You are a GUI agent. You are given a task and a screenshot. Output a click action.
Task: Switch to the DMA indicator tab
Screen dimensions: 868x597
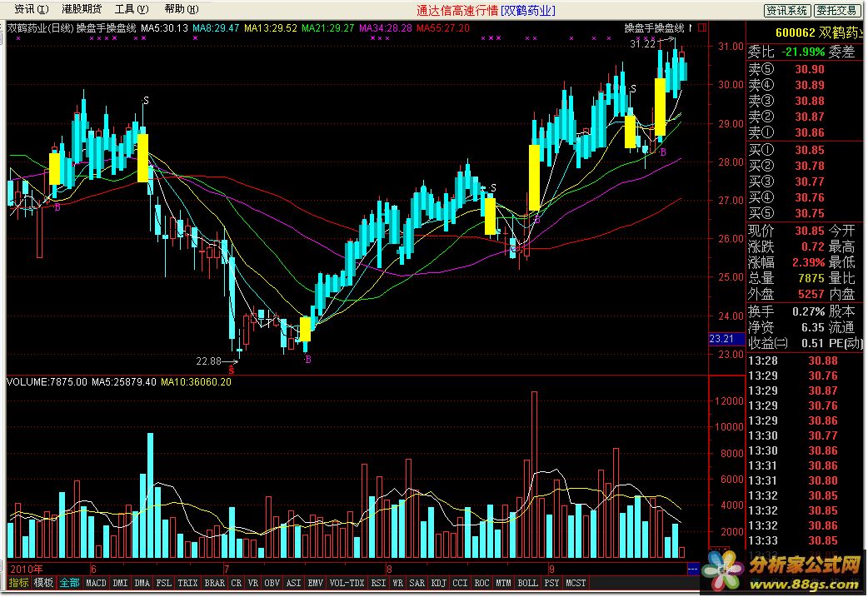[142, 583]
